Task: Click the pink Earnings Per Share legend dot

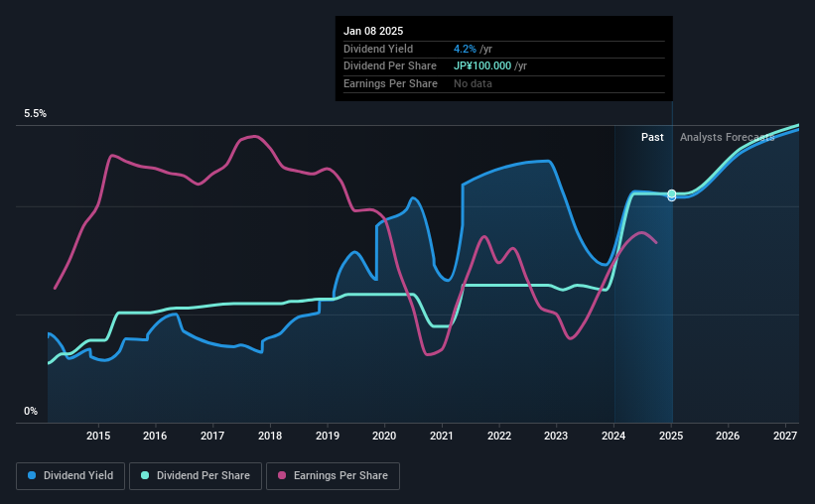Action: click(x=282, y=475)
